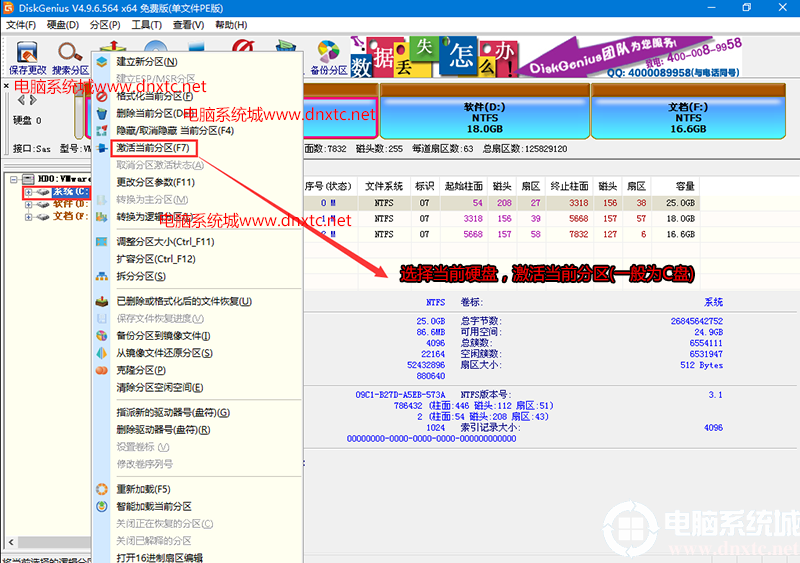
Task: Expand the 软件(D:) tree node
Action: 29,204
